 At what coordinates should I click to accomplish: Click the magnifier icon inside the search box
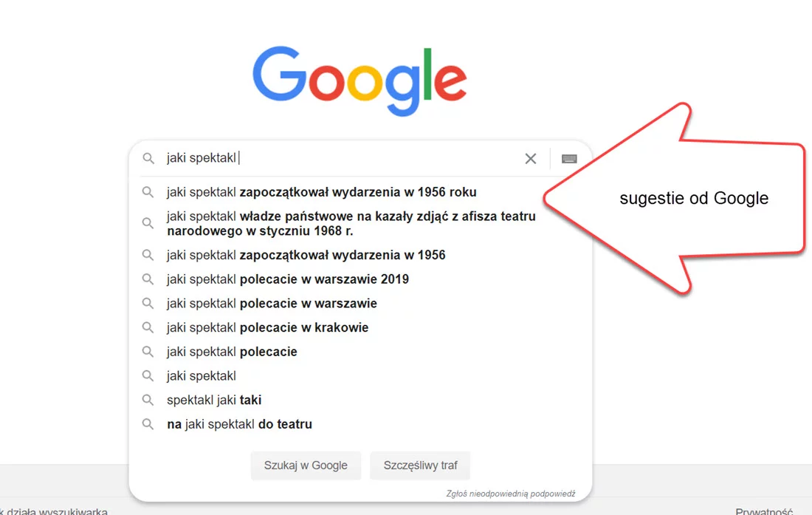pos(148,158)
